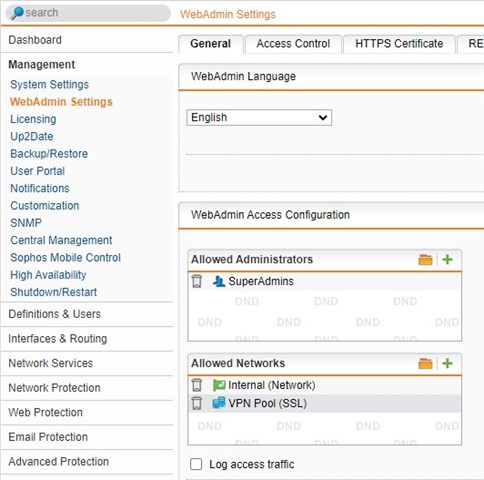Click the SuperAdmins group icon
The image size is (484, 480).
click(219, 281)
